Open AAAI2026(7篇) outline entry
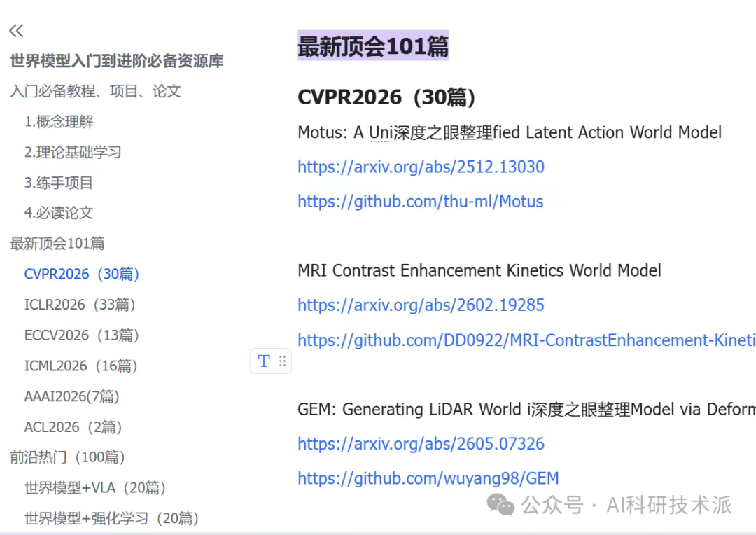Viewport: 756px width, 535px height. 72,396
